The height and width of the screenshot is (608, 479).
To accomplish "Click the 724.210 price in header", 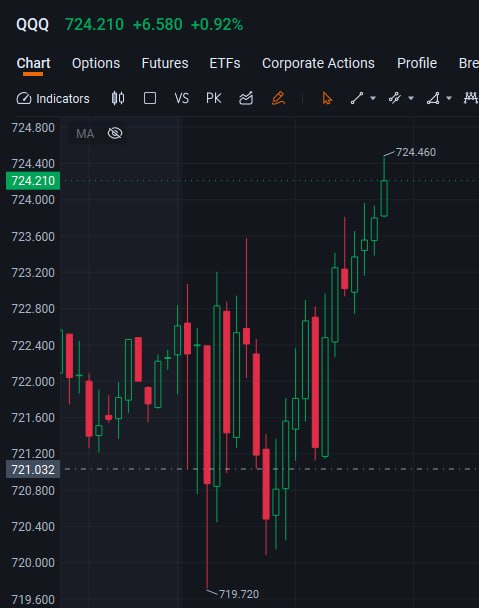I will pyautogui.click(x=94, y=25).
